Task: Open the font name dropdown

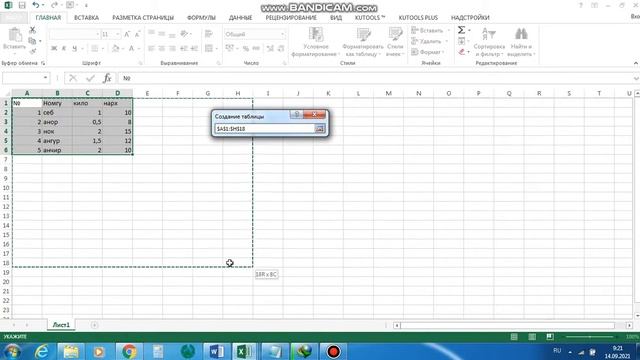Action: click(x=98, y=34)
